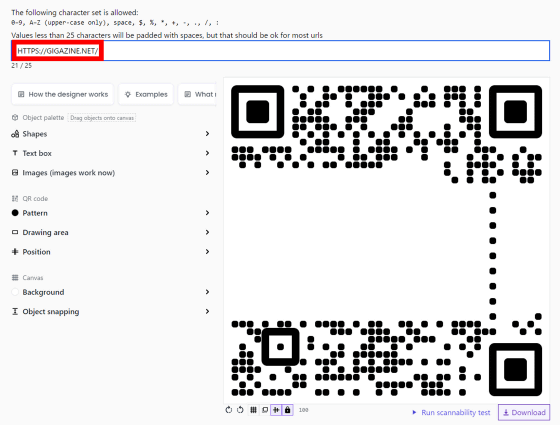Image resolution: width=560 pixels, height=425 pixels.
Task: Click the Object palette heading icon
Action: (15, 118)
